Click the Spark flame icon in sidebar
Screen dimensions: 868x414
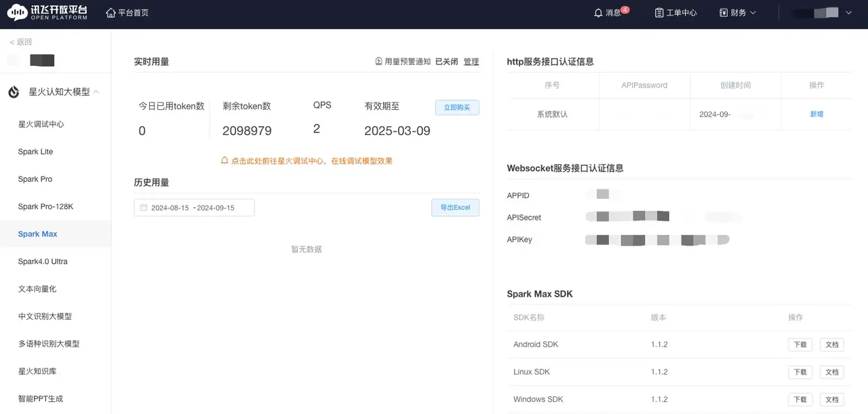pyautogui.click(x=14, y=92)
